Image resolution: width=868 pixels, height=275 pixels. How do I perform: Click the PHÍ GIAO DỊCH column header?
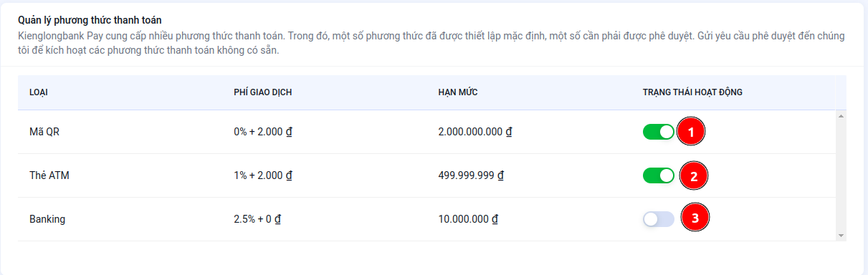[263, 92]
